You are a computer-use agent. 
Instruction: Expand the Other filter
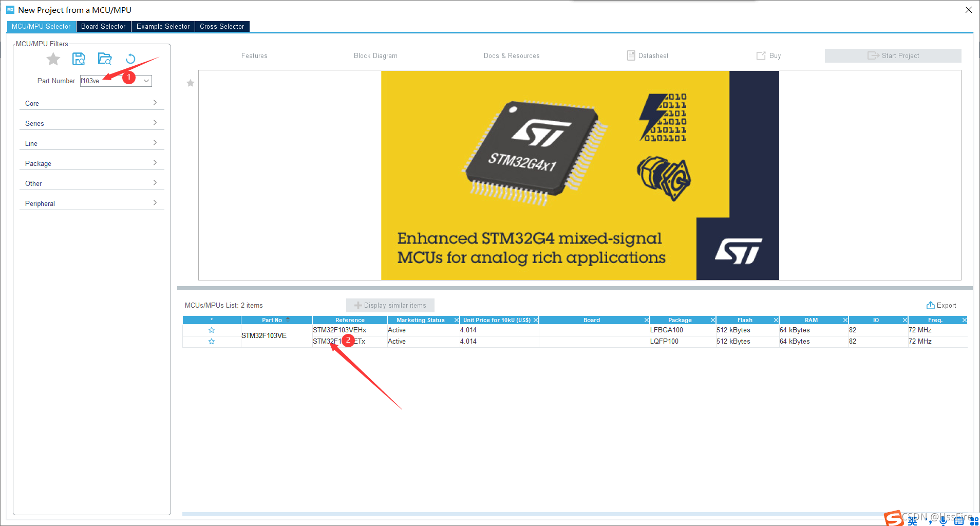point(91,183)
